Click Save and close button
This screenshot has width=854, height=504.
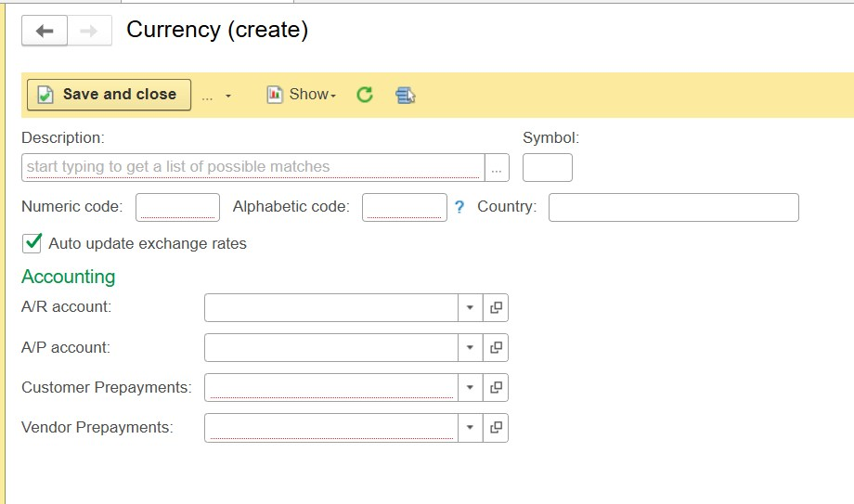(x=109, y=95)
